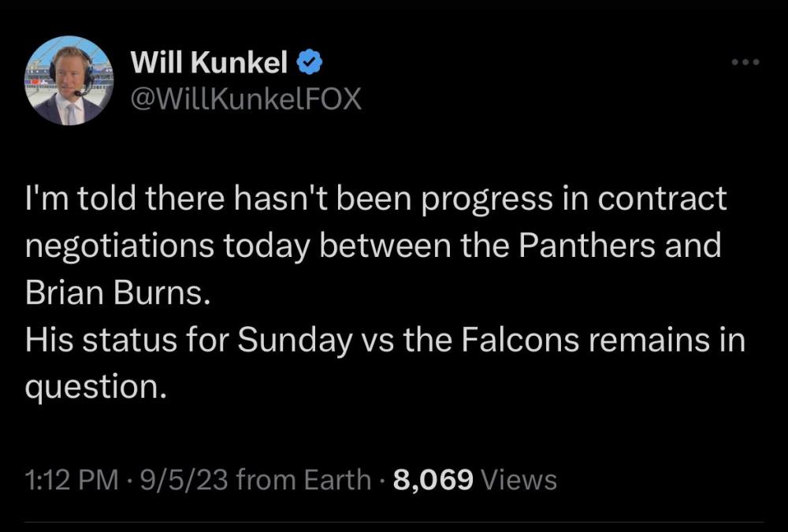
Task: Click the word "question." ending the tweet
Action: tap(96, 388)
